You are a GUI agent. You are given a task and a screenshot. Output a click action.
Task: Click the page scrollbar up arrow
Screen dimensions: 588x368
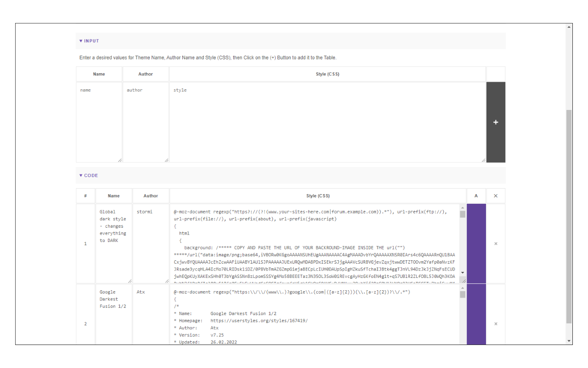click(x=569, y=27)
